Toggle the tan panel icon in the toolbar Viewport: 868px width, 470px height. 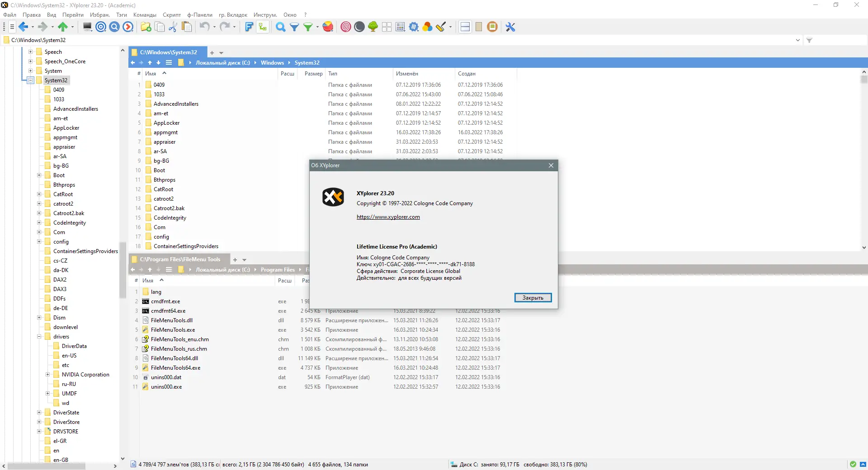point(479,27)
